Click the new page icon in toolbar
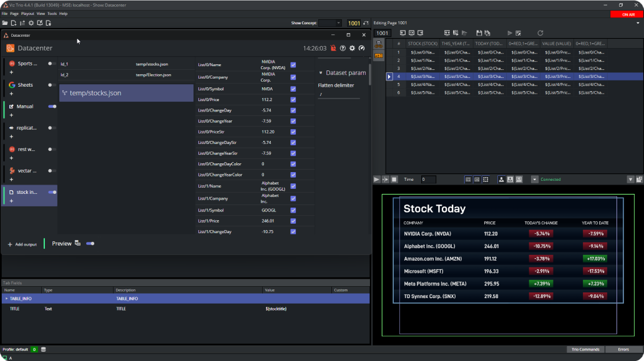The height and width of the screenshot is (361, 644). pos(14,23)
